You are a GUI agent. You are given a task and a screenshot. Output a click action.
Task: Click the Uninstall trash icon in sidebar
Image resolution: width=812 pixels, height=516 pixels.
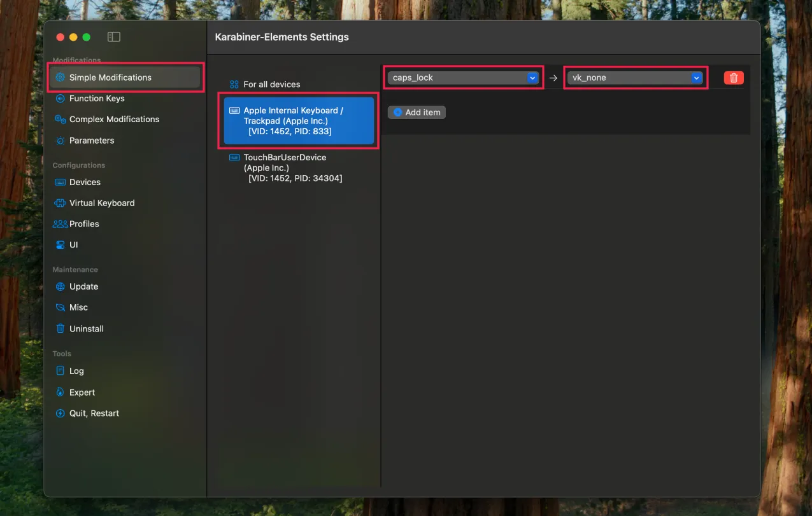(61, 329)
